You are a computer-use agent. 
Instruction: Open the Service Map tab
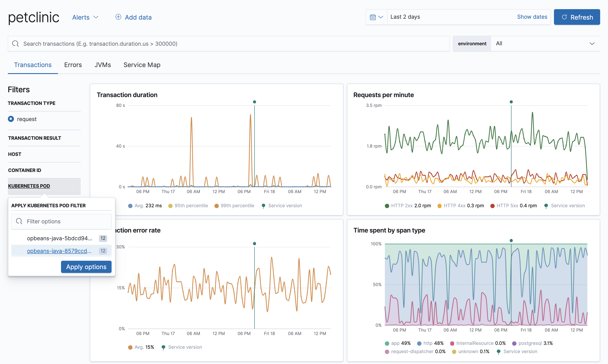(142, 65)
